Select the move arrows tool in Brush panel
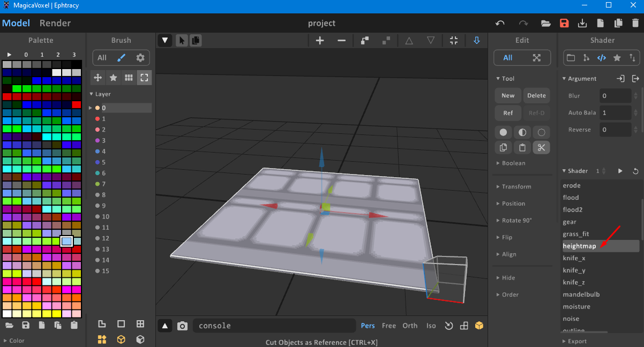The height and width of the screenshot is (347, 644). (x=98, y=78)
